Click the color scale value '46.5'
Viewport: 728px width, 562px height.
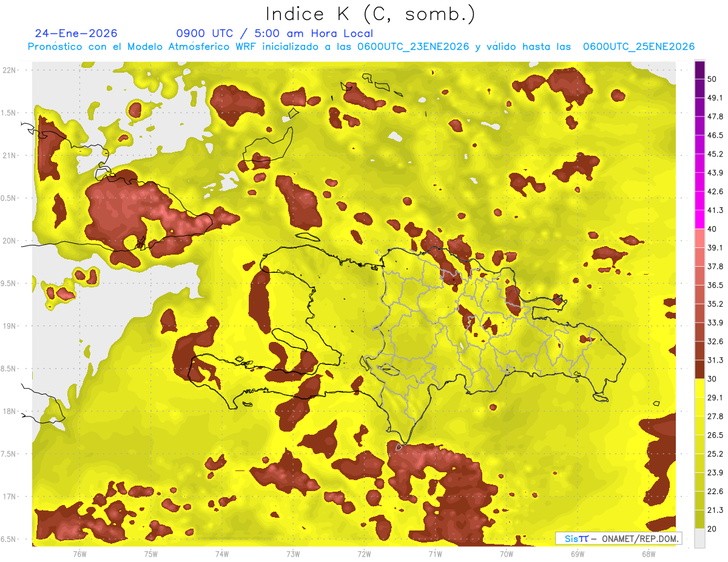715,135
